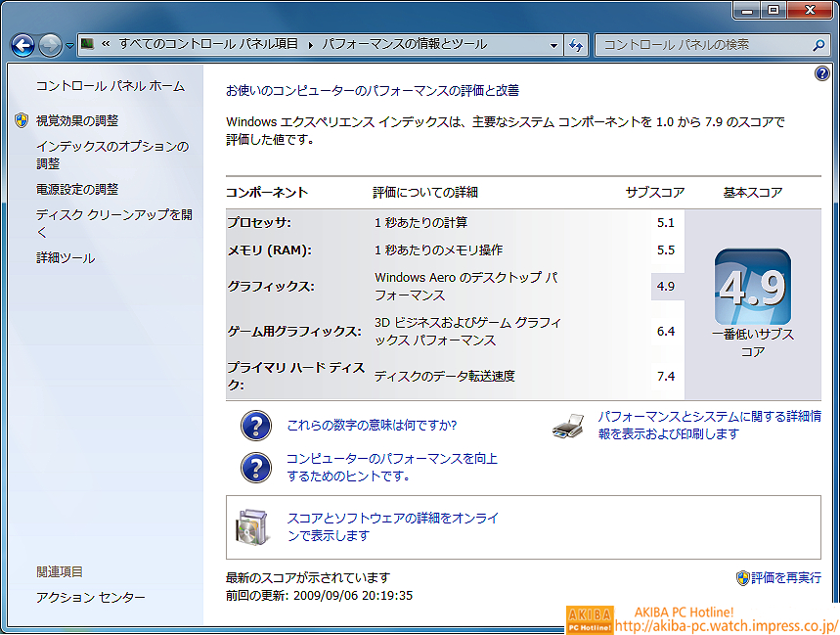The image size is (840, 635).
Task: Expand the breadcrumb chevron at path start
Action: [105, 45]
